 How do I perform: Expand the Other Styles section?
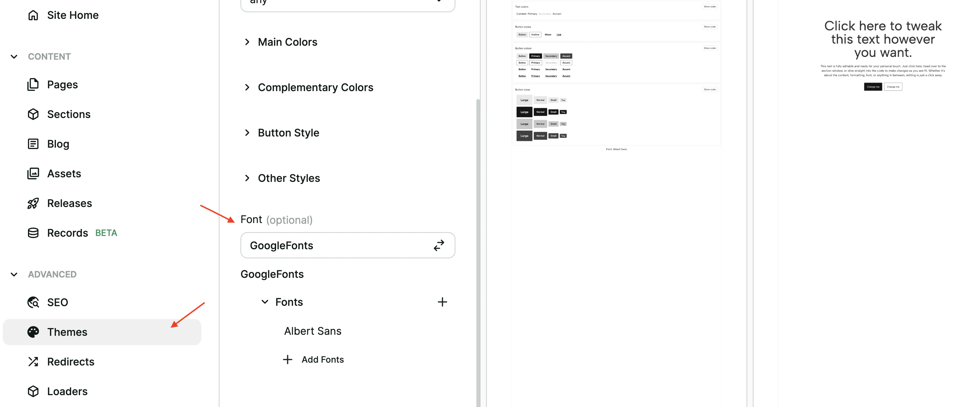coord(247,178)
